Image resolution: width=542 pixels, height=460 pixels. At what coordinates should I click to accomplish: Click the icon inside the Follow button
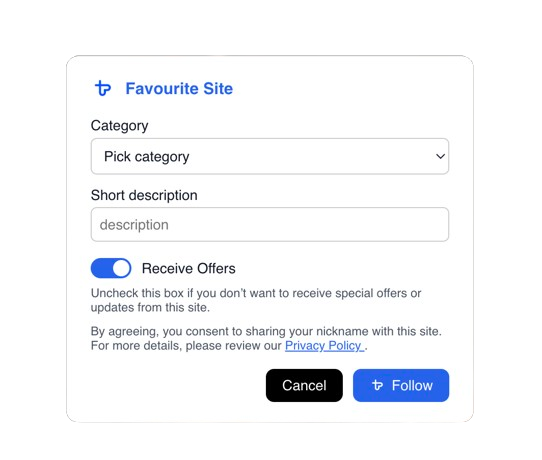pyautogui.click(x=377, y=385)
